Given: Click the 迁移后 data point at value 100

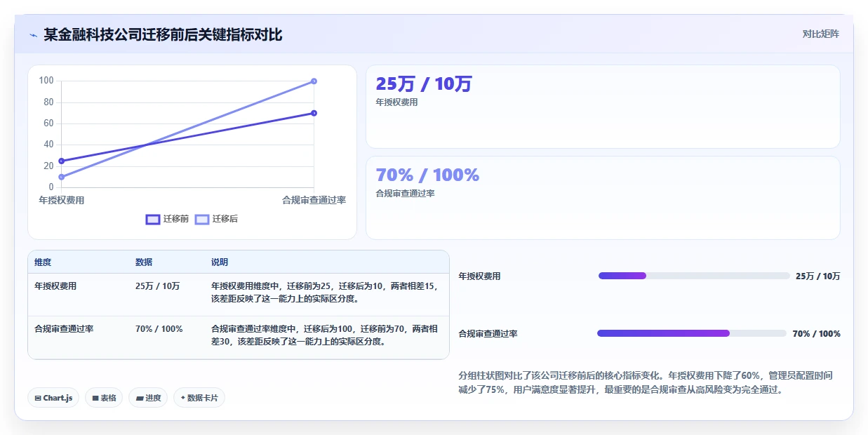Looking at the screenshot, I should 314,81.
